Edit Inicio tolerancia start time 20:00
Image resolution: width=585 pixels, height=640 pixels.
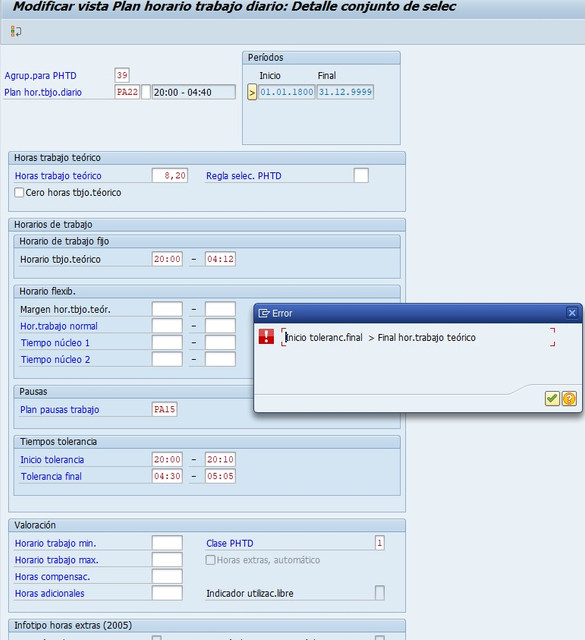pyautogui.click(x=167, y=459)
